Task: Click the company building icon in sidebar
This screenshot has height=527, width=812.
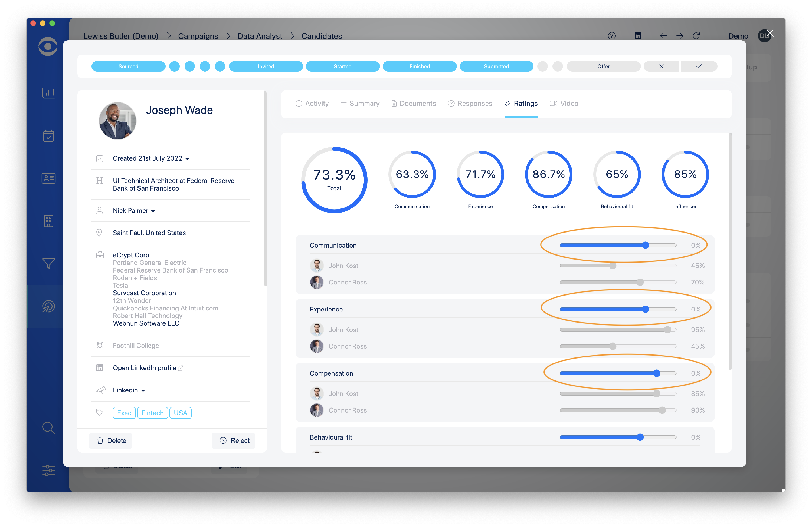Action: pyautogui.click(x=48, y=221)
